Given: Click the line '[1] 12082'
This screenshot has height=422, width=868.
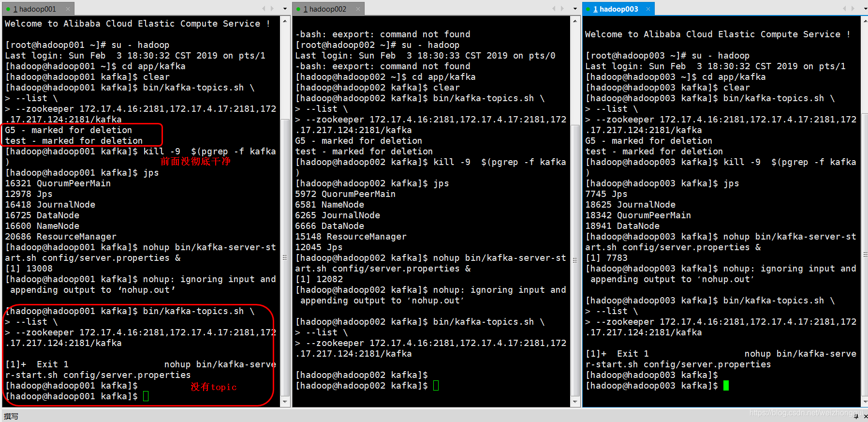Looking at the screenshot, I should point(319,279).
